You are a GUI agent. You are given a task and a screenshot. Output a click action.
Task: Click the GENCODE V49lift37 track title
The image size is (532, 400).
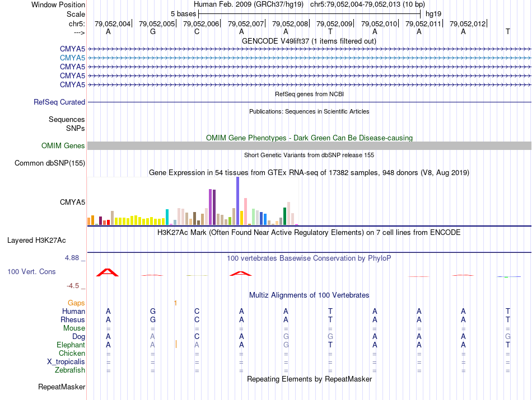coord(309,41)
